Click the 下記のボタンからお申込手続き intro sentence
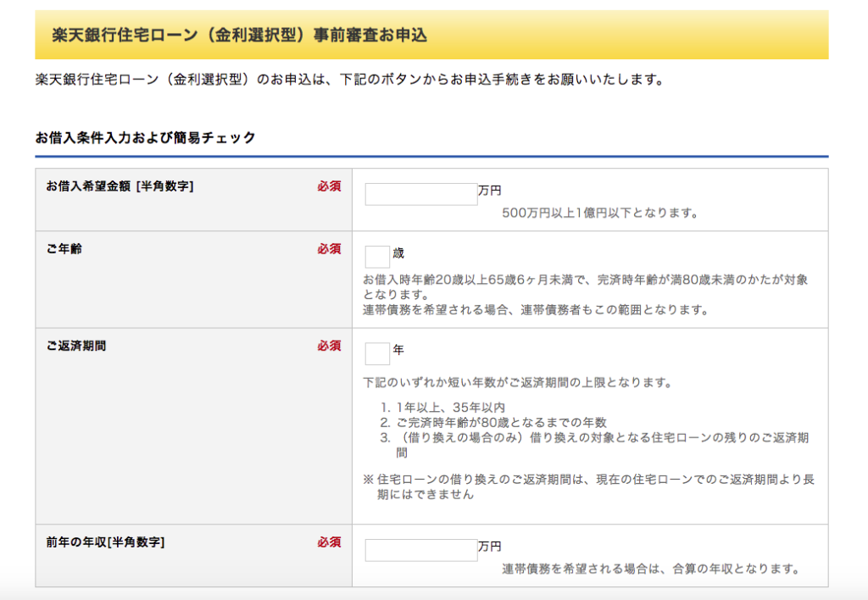This screenshot has width=868, height=600. click(350, 80)
